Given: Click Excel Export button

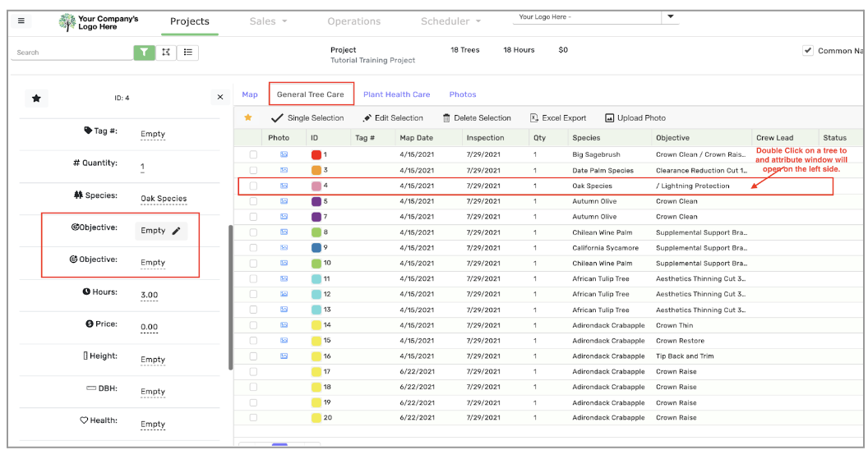Looking at the screenshot, I should pos(558,117).
